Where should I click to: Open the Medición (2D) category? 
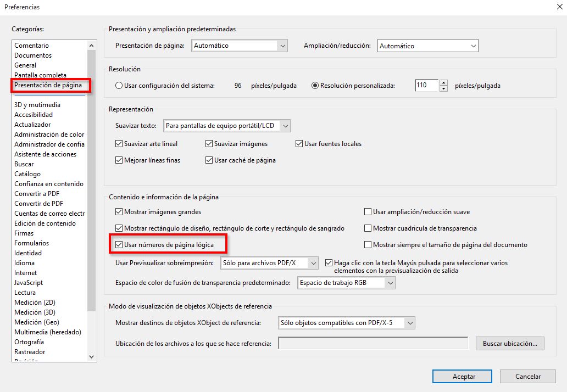pyautogui.click(x=35, y=303)
